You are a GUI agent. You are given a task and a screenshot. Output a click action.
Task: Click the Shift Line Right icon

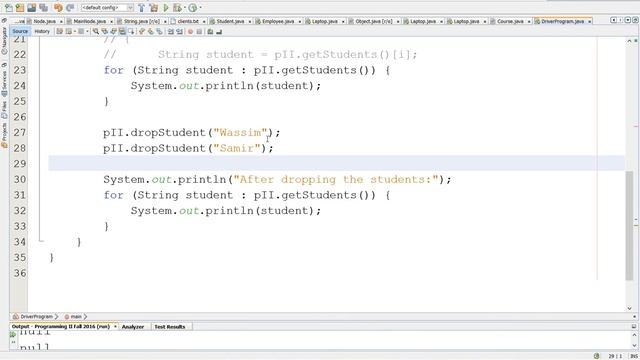(179, 31)
